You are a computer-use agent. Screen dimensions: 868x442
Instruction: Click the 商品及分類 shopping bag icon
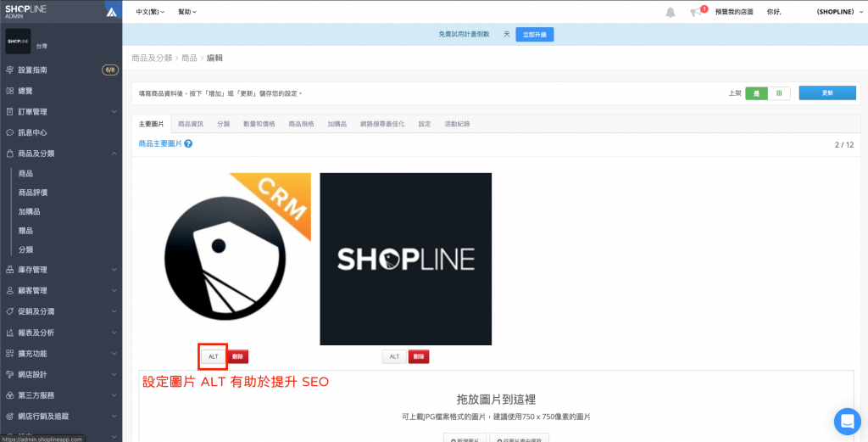9,154
